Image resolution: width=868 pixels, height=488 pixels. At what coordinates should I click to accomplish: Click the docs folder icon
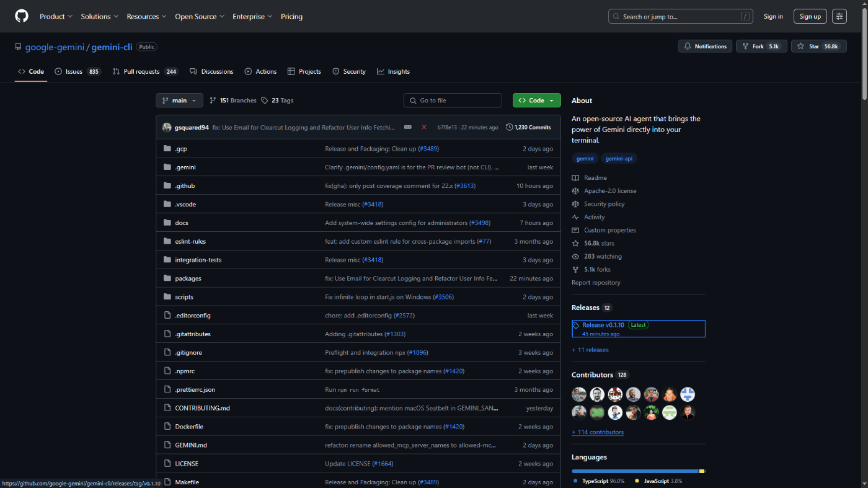[x=167, y=223]
